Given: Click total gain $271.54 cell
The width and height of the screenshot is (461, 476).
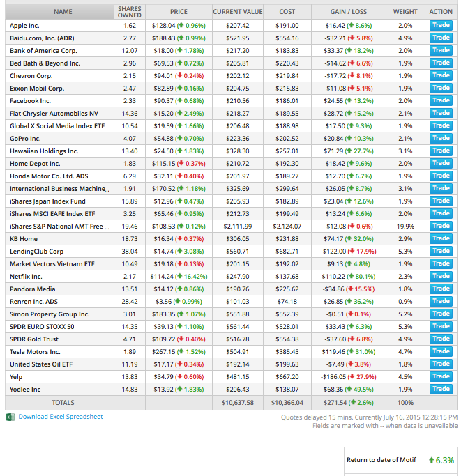Looking at the screenshot, I should pyautogui.click(x=349, y=403).
